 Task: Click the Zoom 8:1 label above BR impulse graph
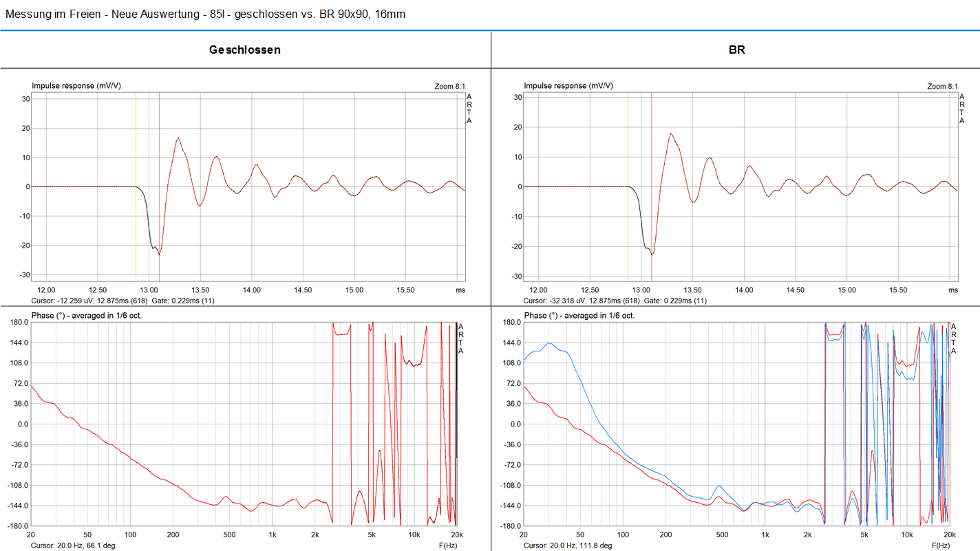click(x=942, y=86)
